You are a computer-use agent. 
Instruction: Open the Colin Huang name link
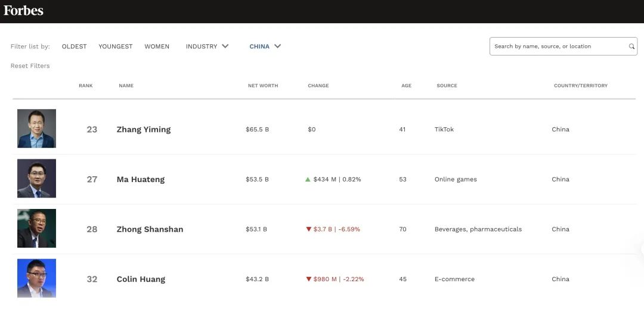click(x=141, y=279)
